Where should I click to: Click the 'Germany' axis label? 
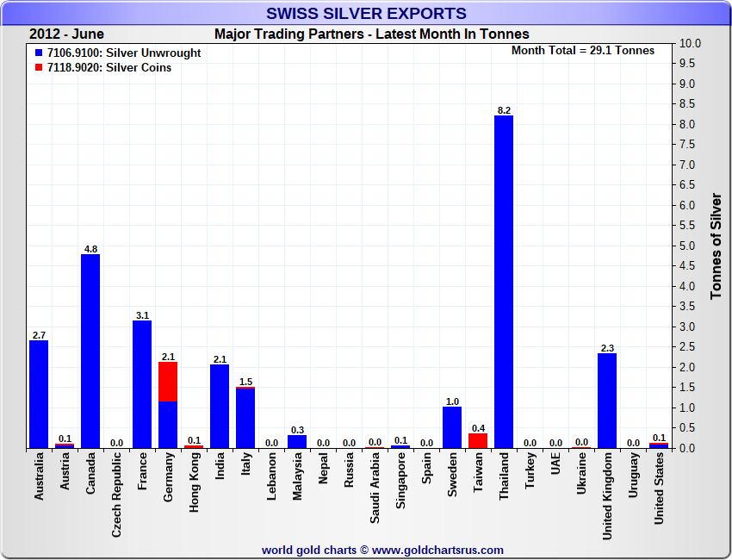(x=168, y=477)
